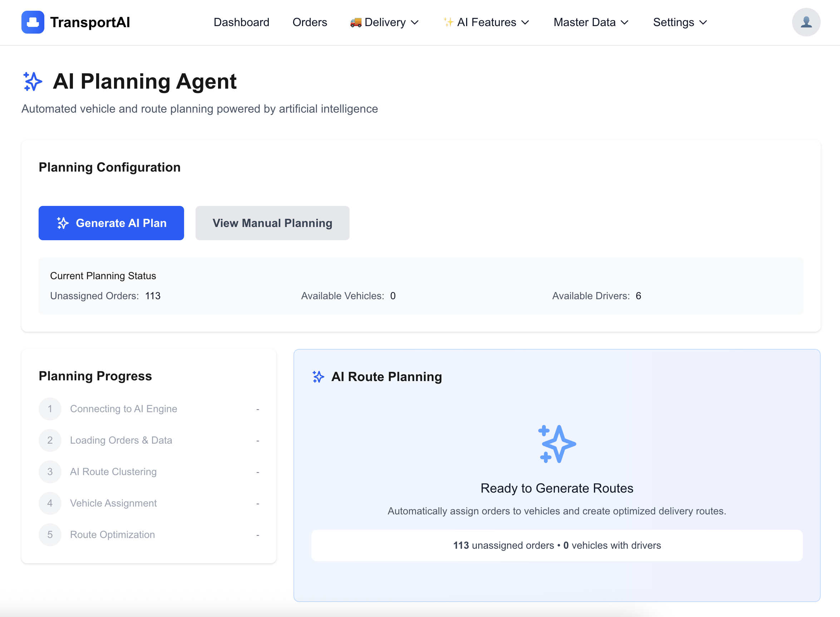This screenshot has height=617, width=840.
Task: Open View Manual Planning
Action: [x=272, y=223]
